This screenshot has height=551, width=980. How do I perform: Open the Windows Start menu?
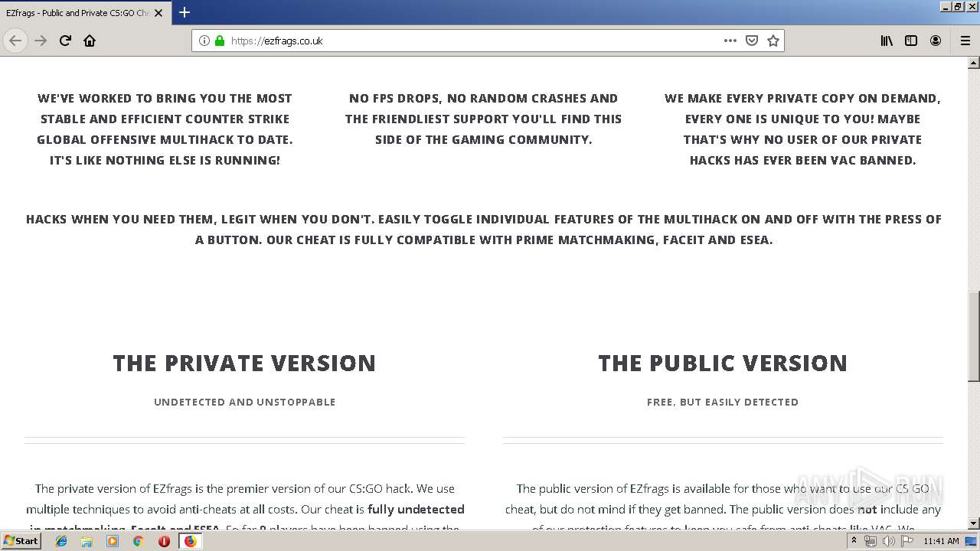[21, 541]
